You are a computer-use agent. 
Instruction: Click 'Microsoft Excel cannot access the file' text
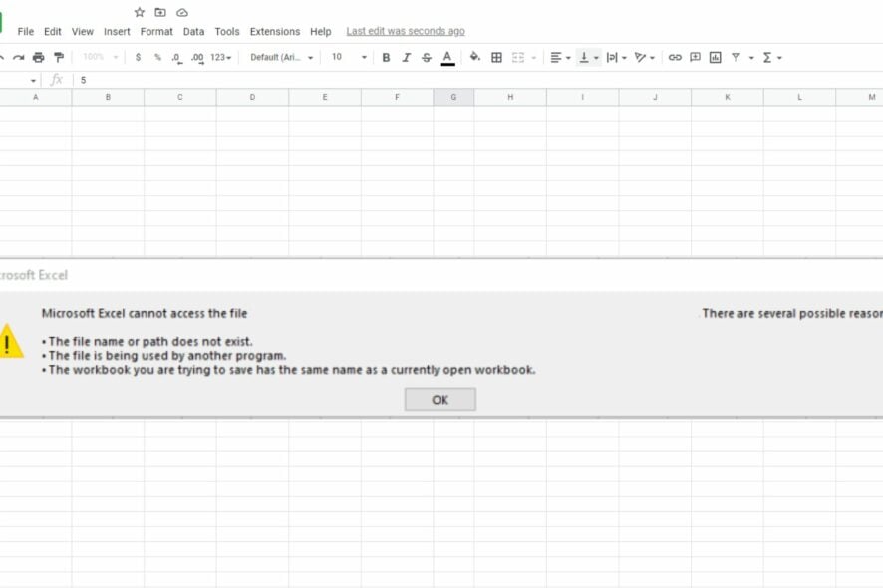click(145, 313)
